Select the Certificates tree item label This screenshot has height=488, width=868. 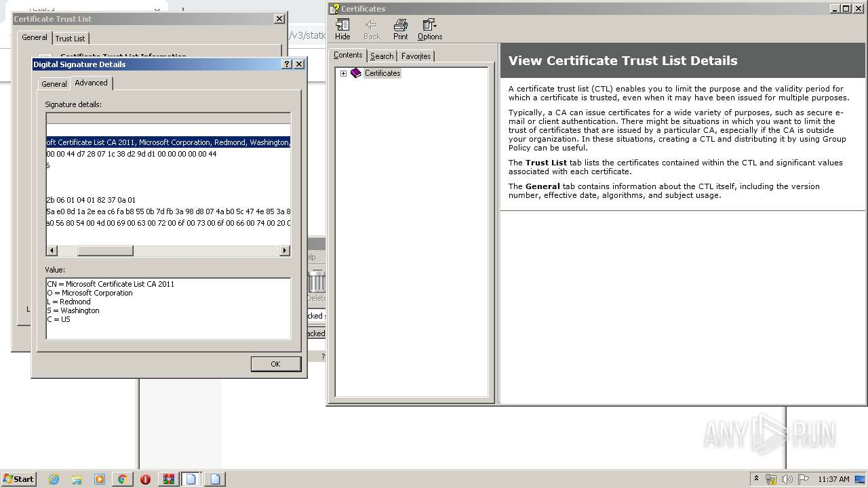(x=382, y=73)
